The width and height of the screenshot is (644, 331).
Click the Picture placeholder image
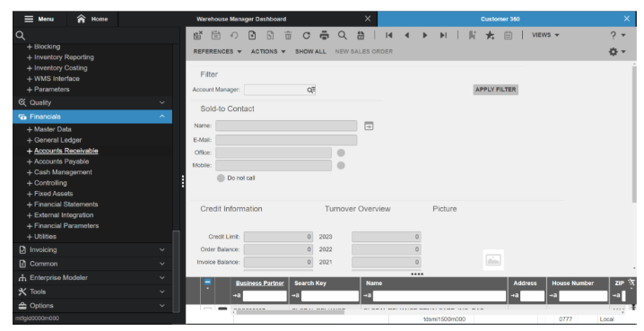pos(493,259)
